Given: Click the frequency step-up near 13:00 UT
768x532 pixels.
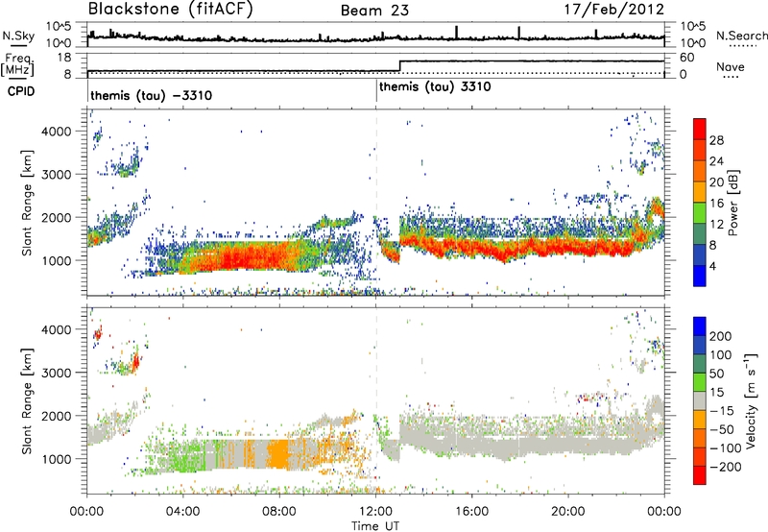Looking at the screenshot, I should pos(399,66).
